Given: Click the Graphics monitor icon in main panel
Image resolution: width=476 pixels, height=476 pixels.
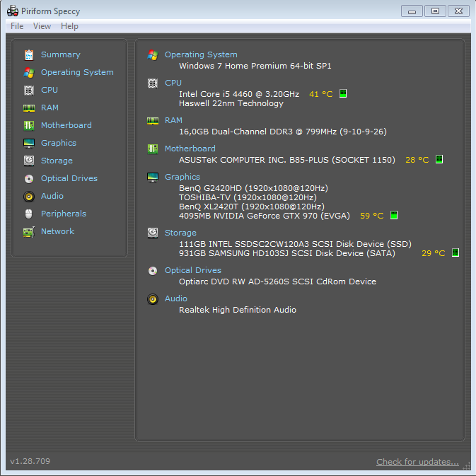Looking at the screenshot, I should [153, 178].
